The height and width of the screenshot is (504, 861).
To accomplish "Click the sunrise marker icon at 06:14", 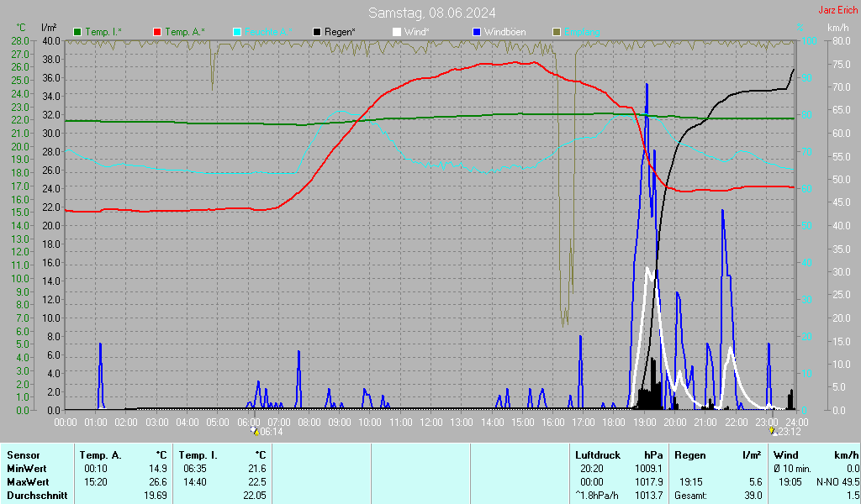I will point(255,430).
